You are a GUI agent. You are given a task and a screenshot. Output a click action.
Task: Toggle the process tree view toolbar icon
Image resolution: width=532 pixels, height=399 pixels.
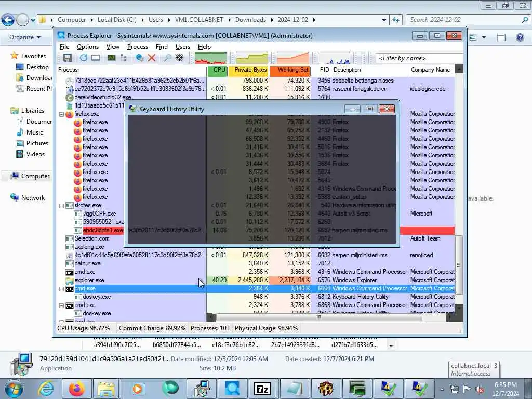click(124, 58)
